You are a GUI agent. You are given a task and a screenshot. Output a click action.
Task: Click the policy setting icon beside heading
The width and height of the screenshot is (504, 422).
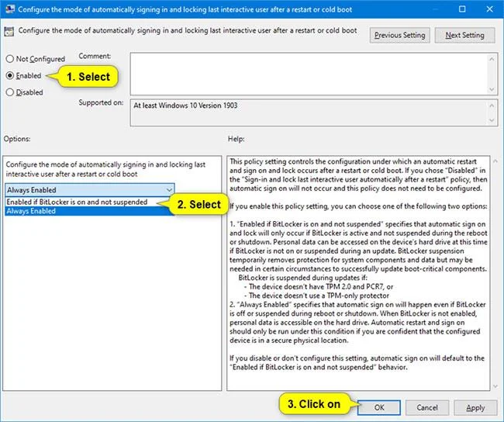click(9, 32)
